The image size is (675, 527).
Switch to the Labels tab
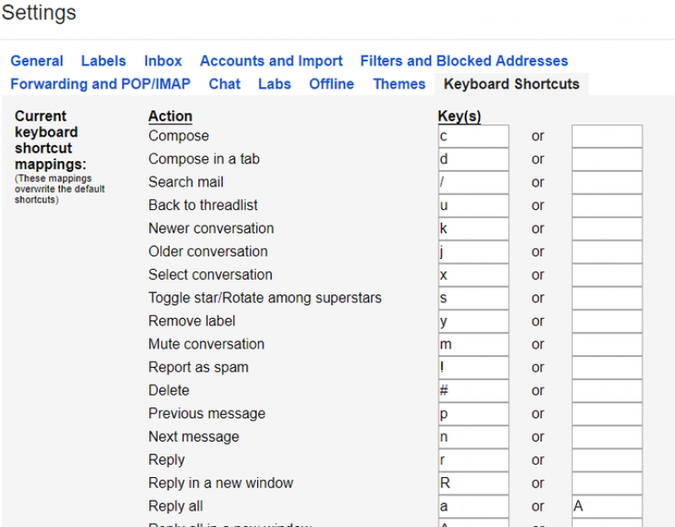click(103, 61)
